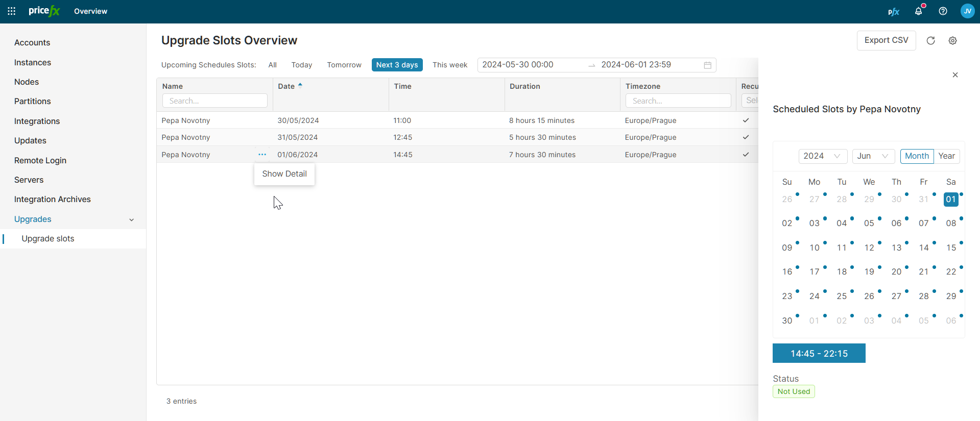980x421 pixels.
Task: Open the help question mark icon
Action: pos(943,11)
